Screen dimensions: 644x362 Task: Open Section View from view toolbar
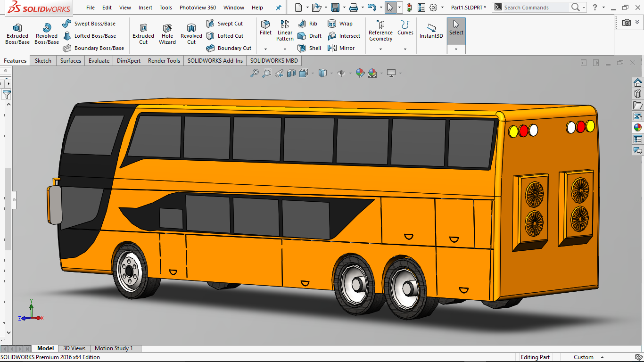(291, 73)
